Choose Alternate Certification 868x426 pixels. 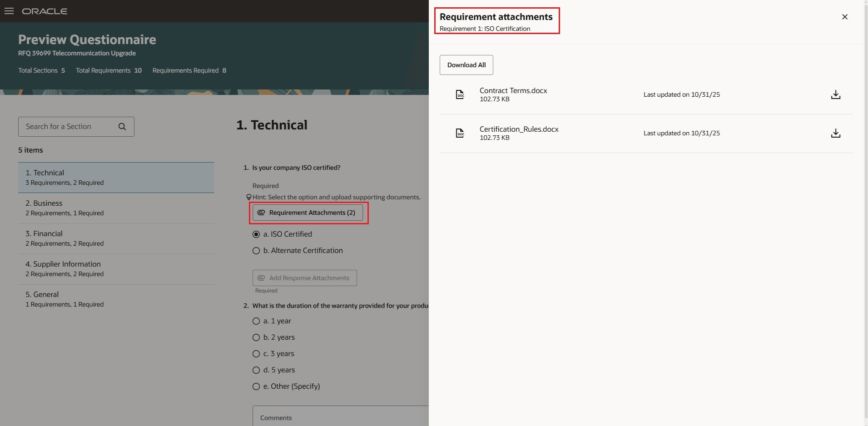(256, 250)
